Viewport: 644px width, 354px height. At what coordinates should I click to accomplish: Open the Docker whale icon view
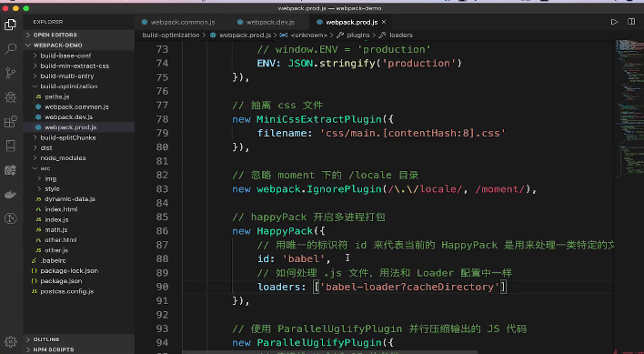tap(10, 194)
